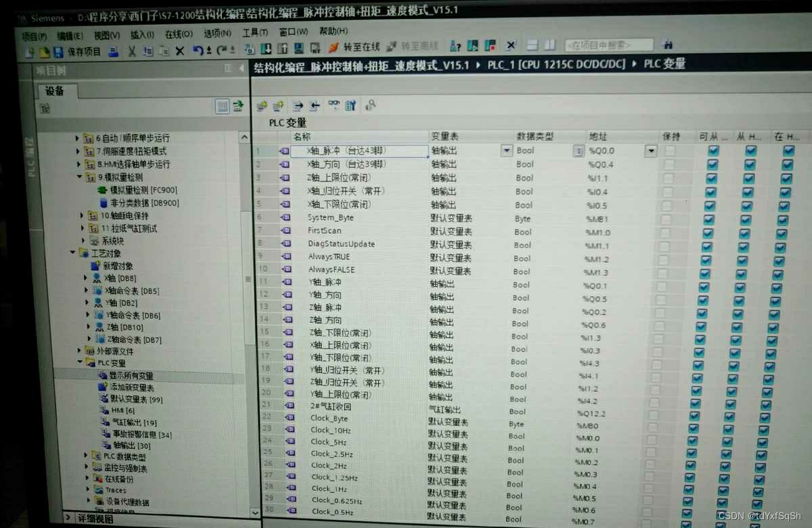Toggle 保持 checkbox for X轴_脉冲 row
Screen dimensions: 812x528
(x=670, y=150)
